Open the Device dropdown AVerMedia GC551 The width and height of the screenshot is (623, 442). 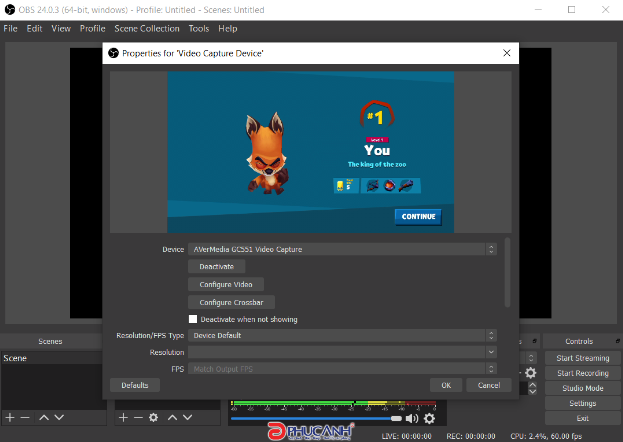point(342,249)
